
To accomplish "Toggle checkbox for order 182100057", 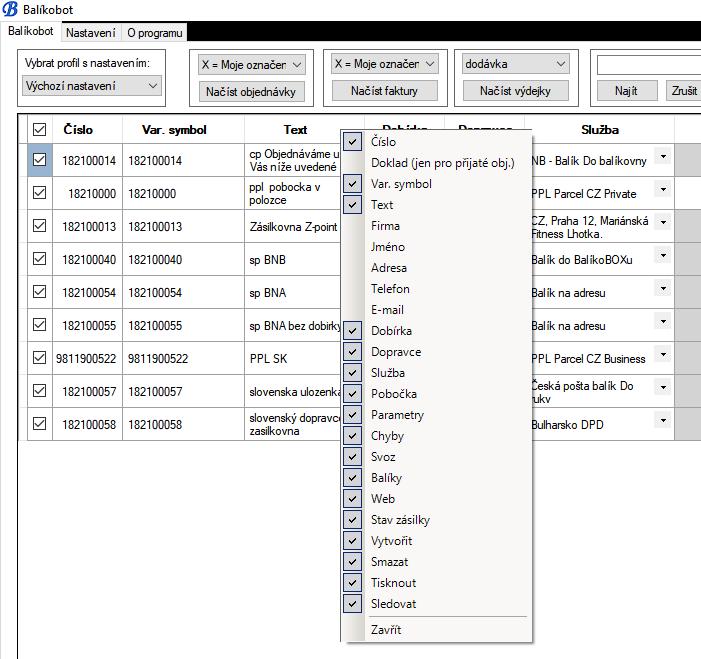I will point(39,391).
